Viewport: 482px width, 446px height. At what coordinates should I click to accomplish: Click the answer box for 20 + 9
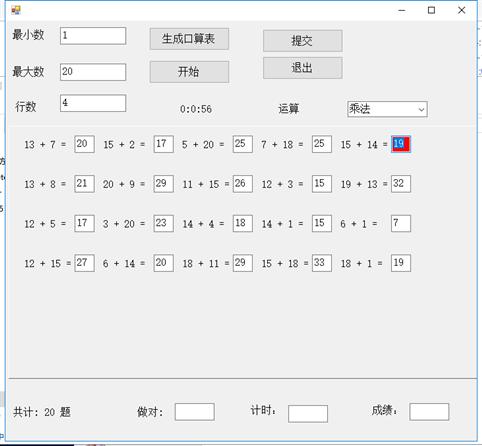pos(163,184)
